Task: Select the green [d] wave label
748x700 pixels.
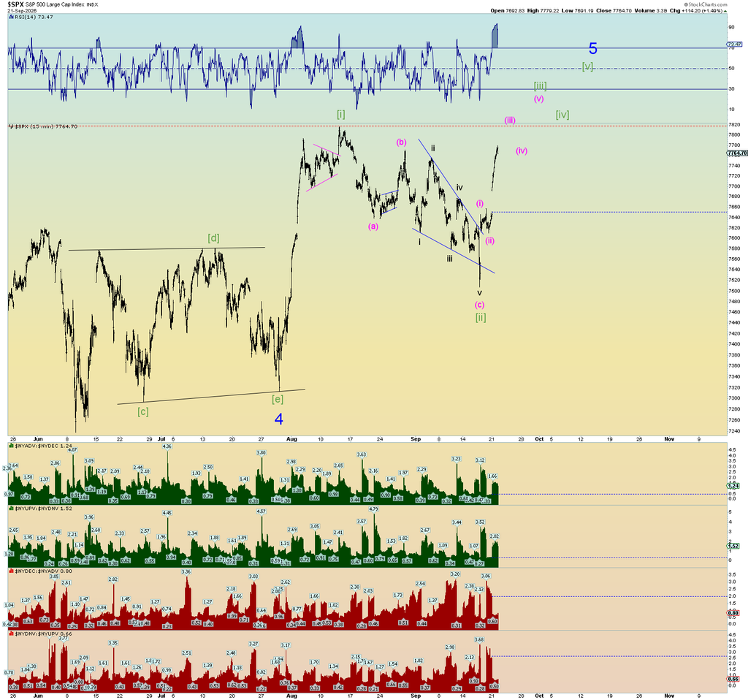Action: click(x=213, y=237)
